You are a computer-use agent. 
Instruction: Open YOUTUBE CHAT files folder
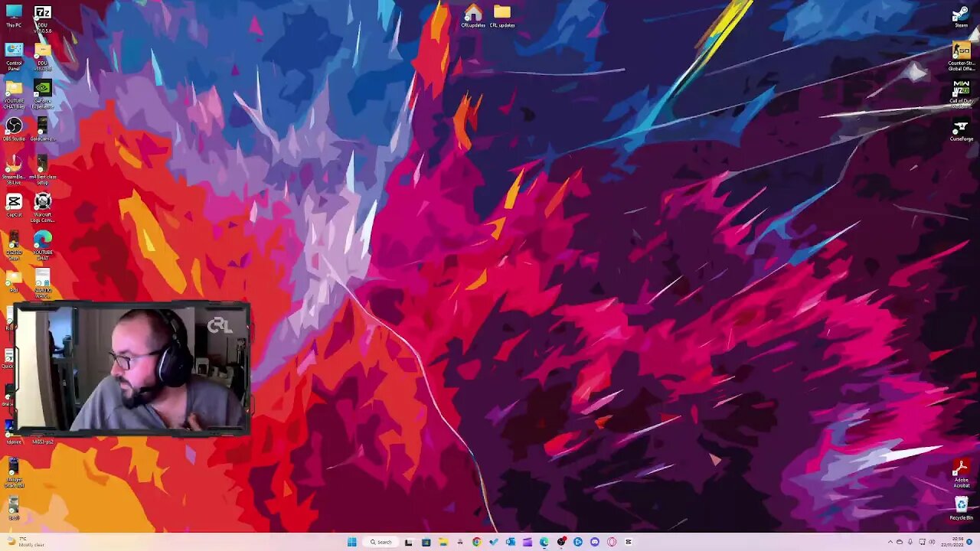[x=14, y=96]
